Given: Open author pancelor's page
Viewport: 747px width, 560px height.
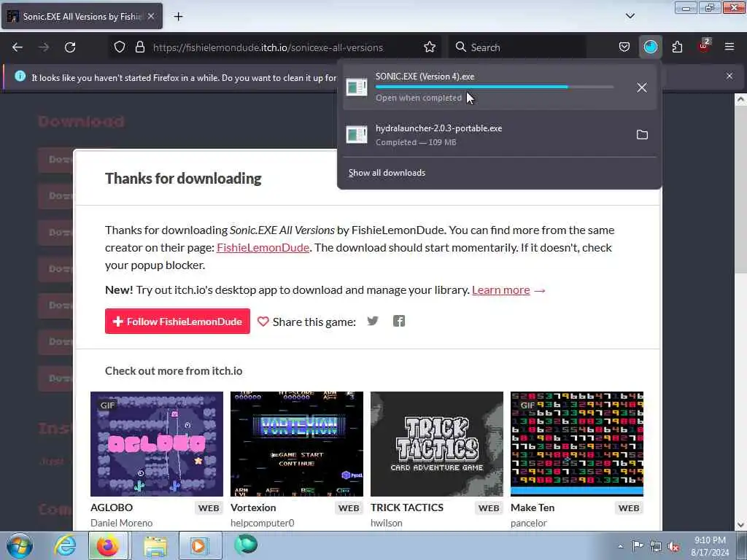Looking at the screenshot, I should tap(528, 523).
